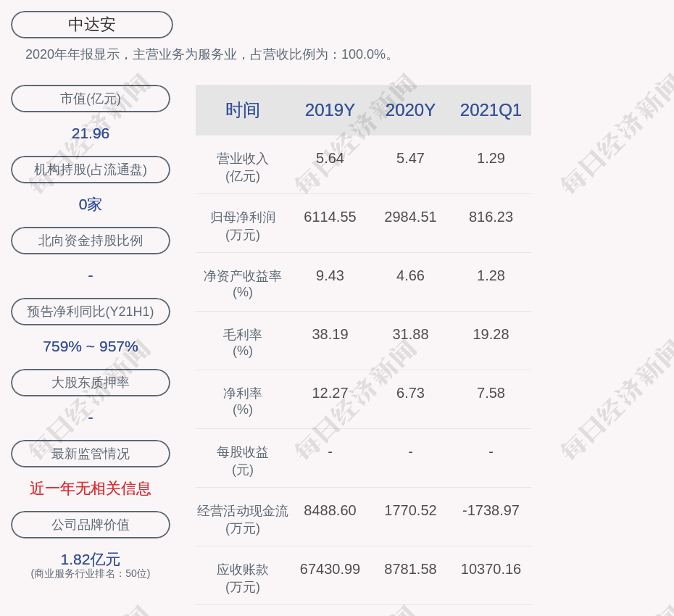Click the 最新监管情况 label pill
This screenshot has width=674, height=616.
pyautogui.click(x=91, y=454)
